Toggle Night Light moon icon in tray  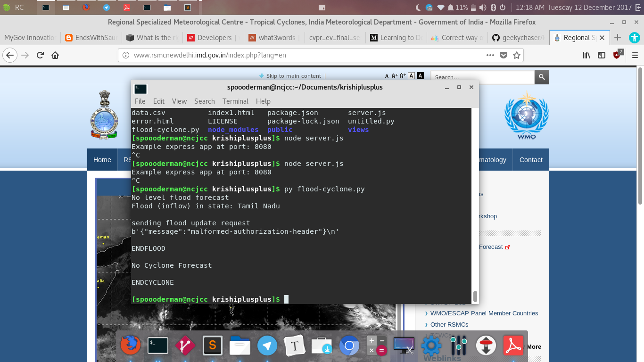point(419,8)
